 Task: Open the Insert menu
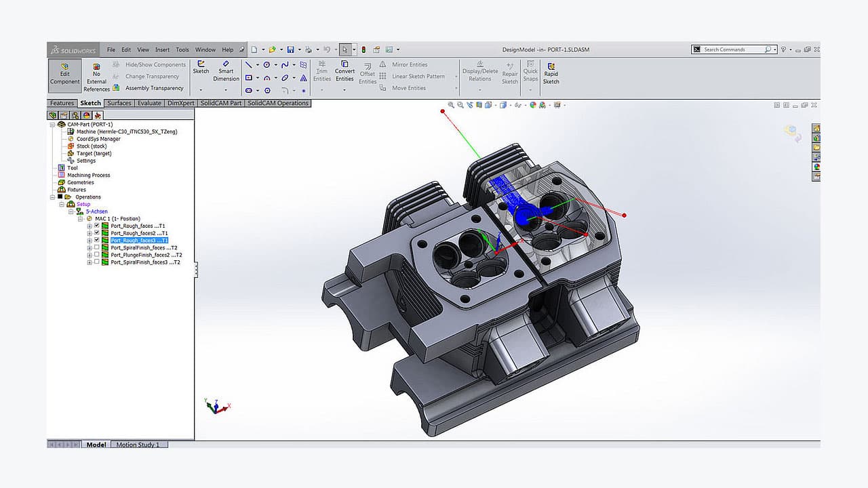click(x=162, y=49)
